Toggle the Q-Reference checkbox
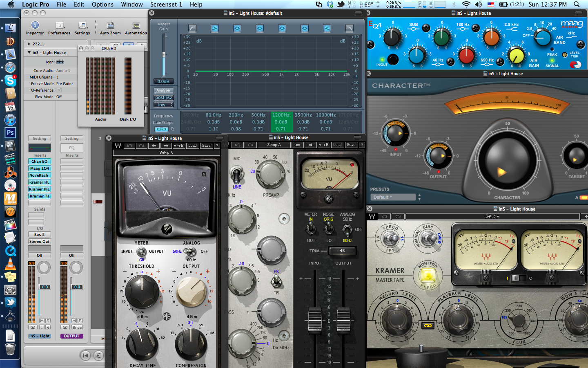The height and width of the screenshot is (368, 588). click(59, 90)
